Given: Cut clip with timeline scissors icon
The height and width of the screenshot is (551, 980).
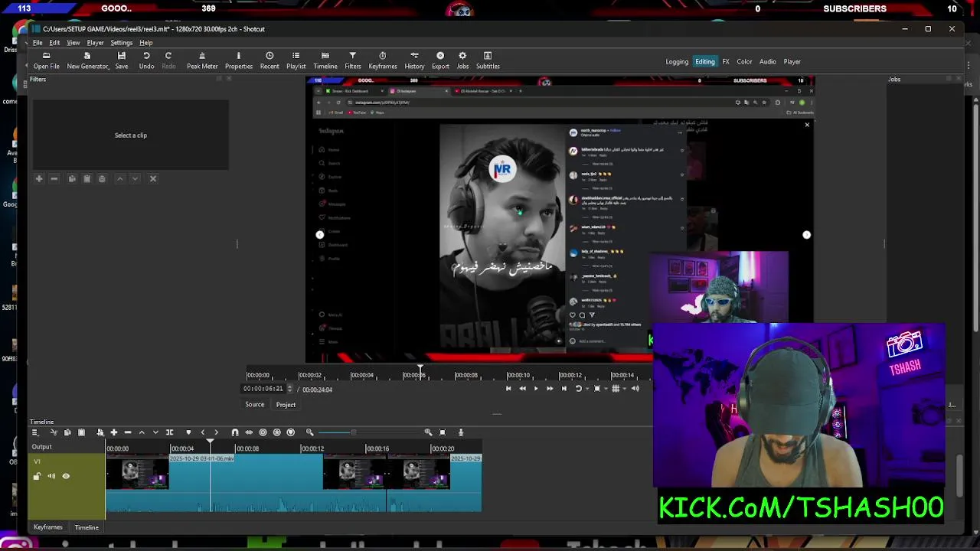Looking at the screenshot, I should tap(54, 432).
